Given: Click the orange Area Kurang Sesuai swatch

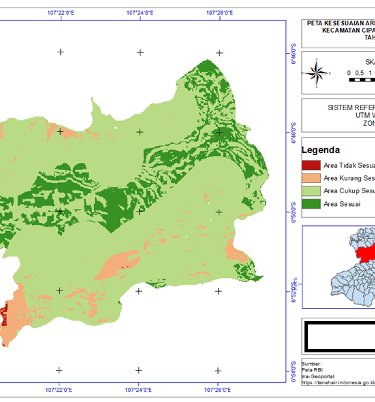Looking at the screenshot, I should pos(311,178).
